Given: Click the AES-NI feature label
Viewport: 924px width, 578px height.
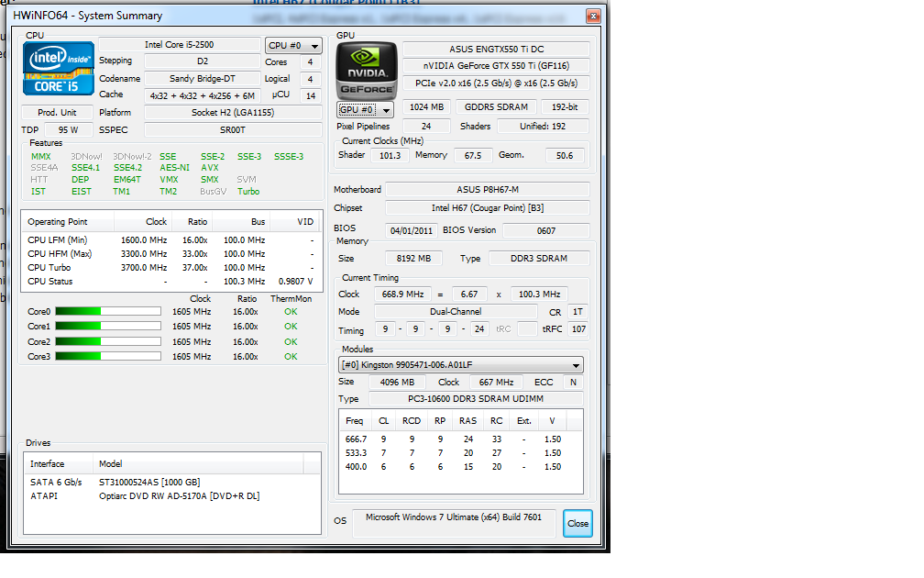Looking at the screenshot, I should 174,168.
